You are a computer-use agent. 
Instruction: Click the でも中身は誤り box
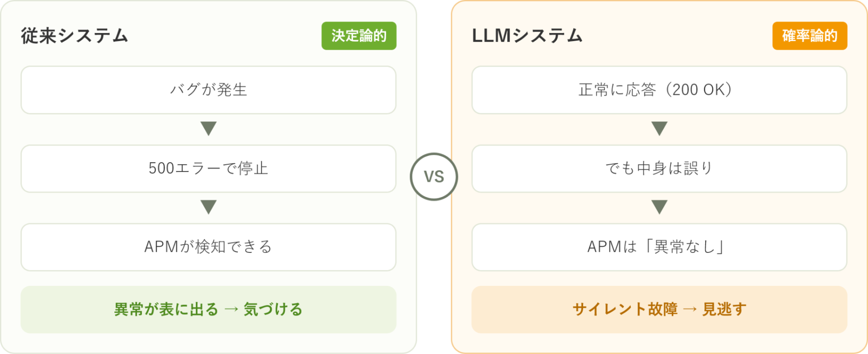coord(659,168)
